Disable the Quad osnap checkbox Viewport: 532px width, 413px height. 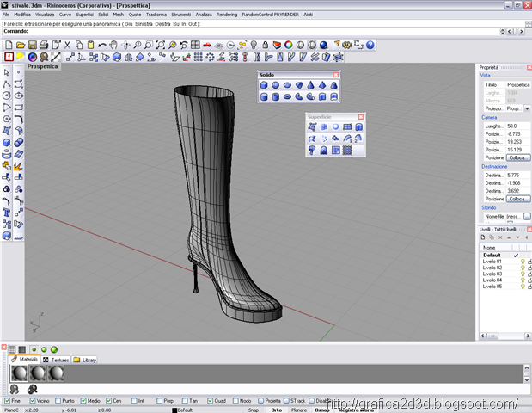210,401
